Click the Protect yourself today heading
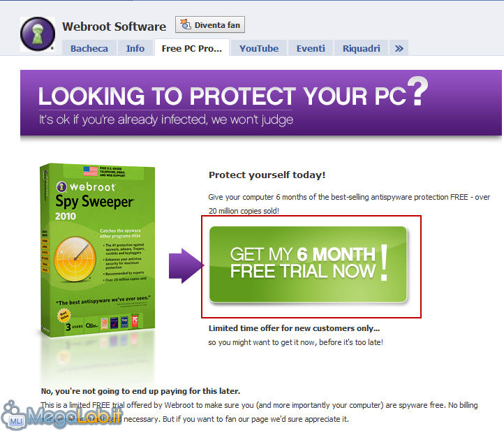Viewport: 504px width, 433px height. point(267,175)
